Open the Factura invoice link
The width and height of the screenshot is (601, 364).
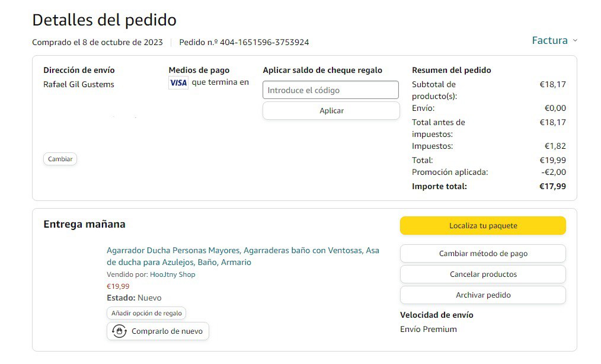click(x=549, y=41)
